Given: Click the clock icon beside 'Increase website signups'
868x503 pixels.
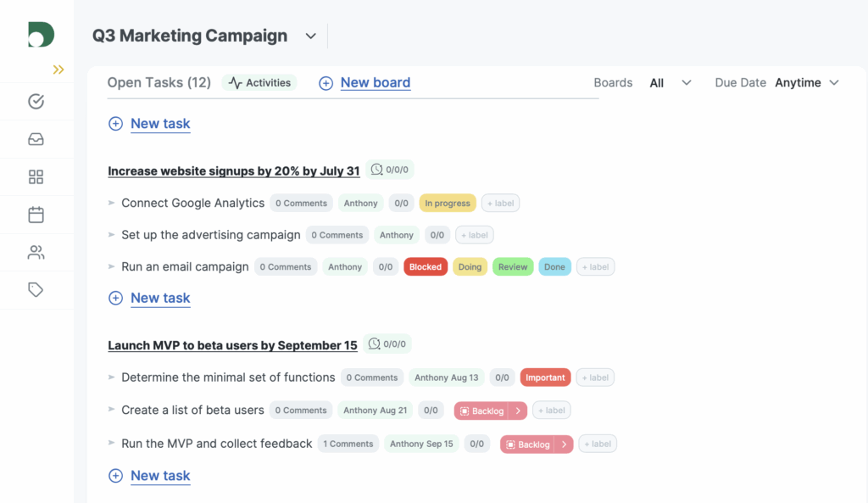Looking at the screenshot, I should point(375,170).
